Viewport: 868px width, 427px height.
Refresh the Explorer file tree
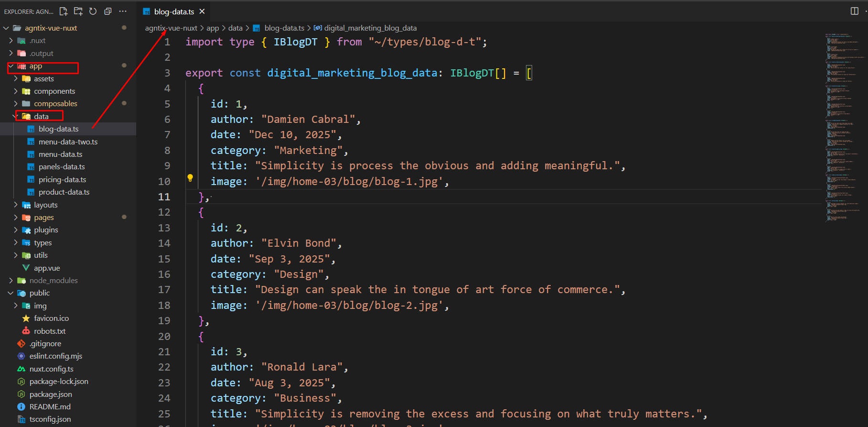(93, 11)
